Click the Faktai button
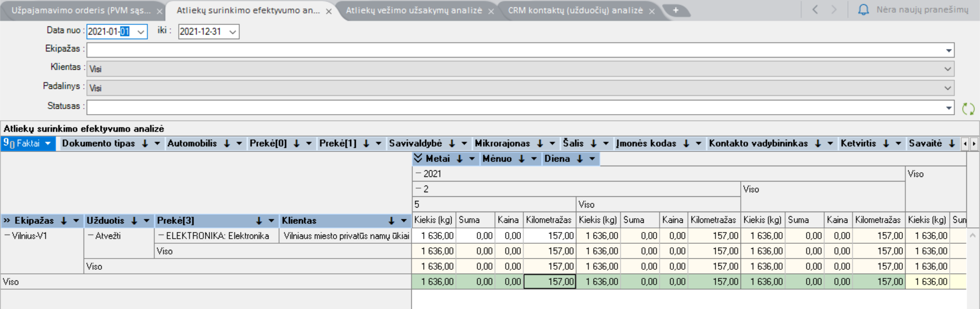The image size is (980, 309). point(28,144)
